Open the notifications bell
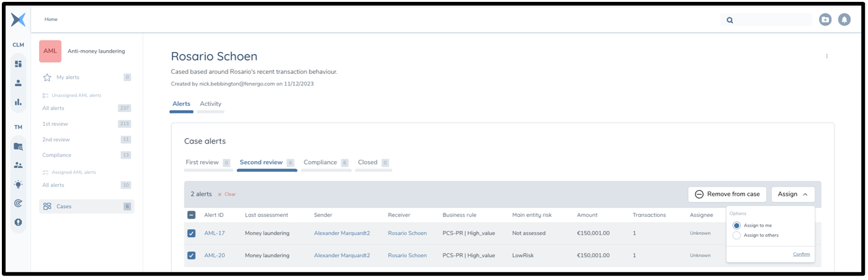868x280 pixels. 844,20
